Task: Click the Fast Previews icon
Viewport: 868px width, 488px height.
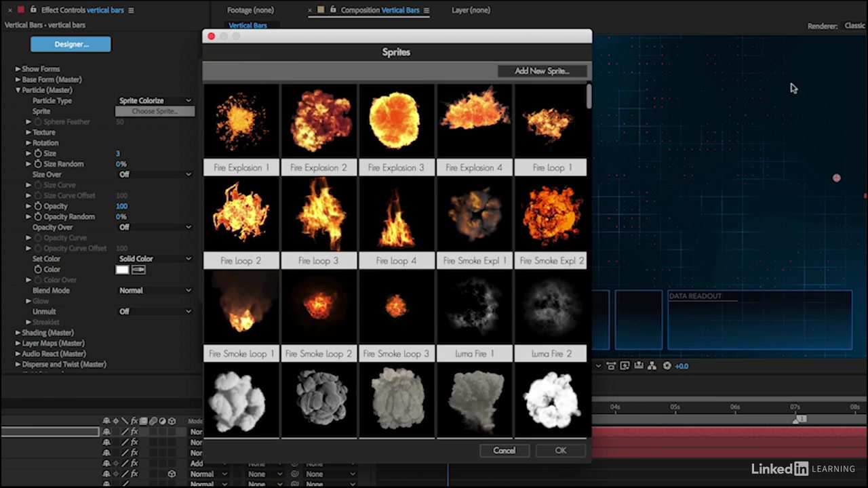Action: pos(625,366)
